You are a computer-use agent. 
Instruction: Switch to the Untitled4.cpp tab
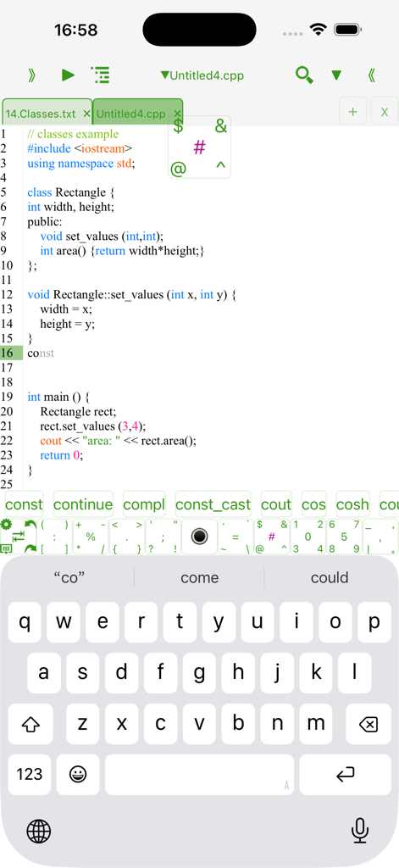point(131,114)
